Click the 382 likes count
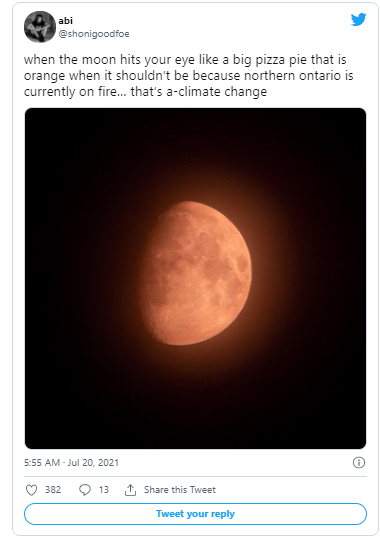This screenshot has height=540, width=380. (x=53, y=490)
